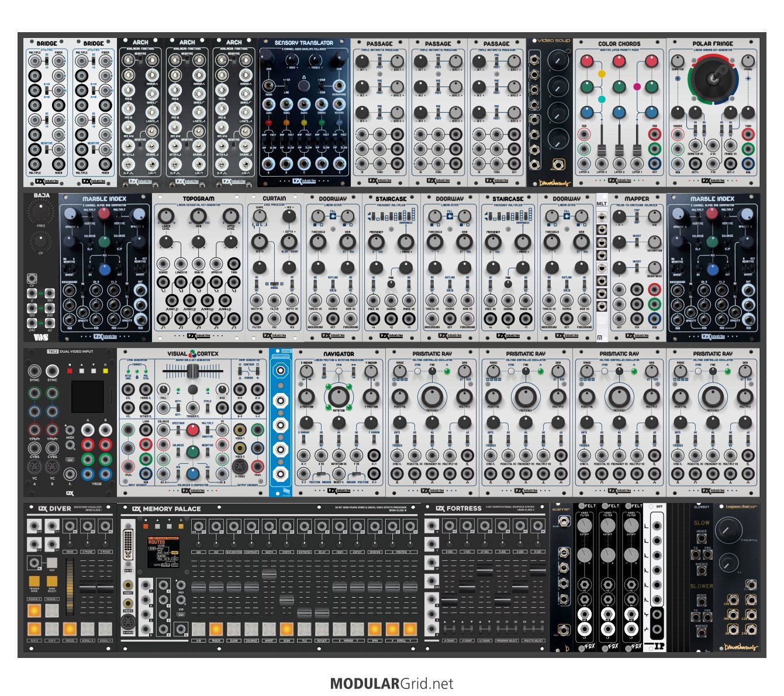Click the Memory Palace Clear button
The width and height of the screenshot is (784, 696).
(233, 629)
